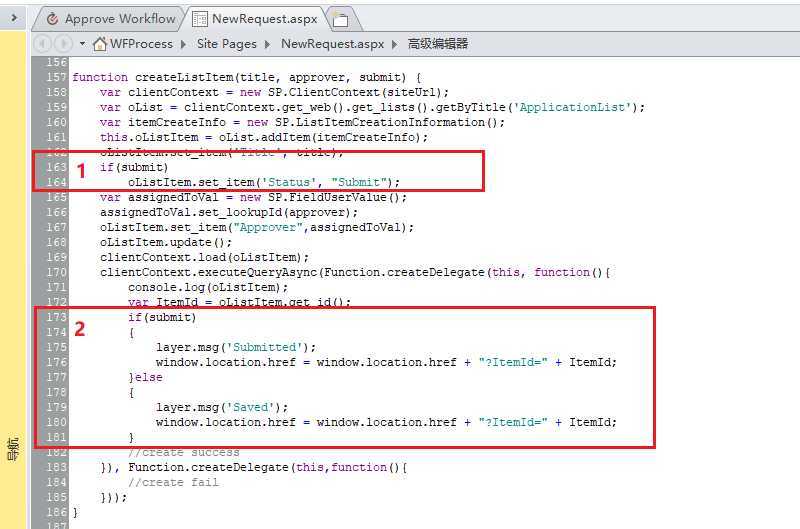Click the 导航 side panel label
Screen dimensions: 800x529
click(13, 449)
